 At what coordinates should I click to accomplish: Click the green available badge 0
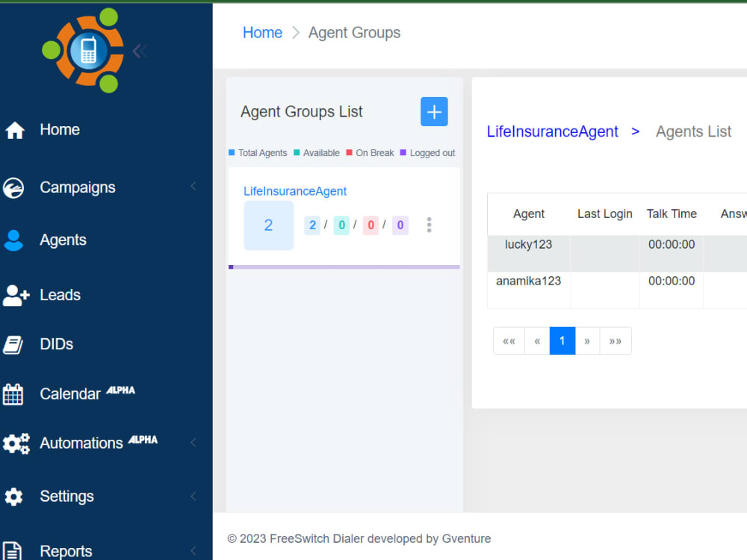tap(341, 225)
